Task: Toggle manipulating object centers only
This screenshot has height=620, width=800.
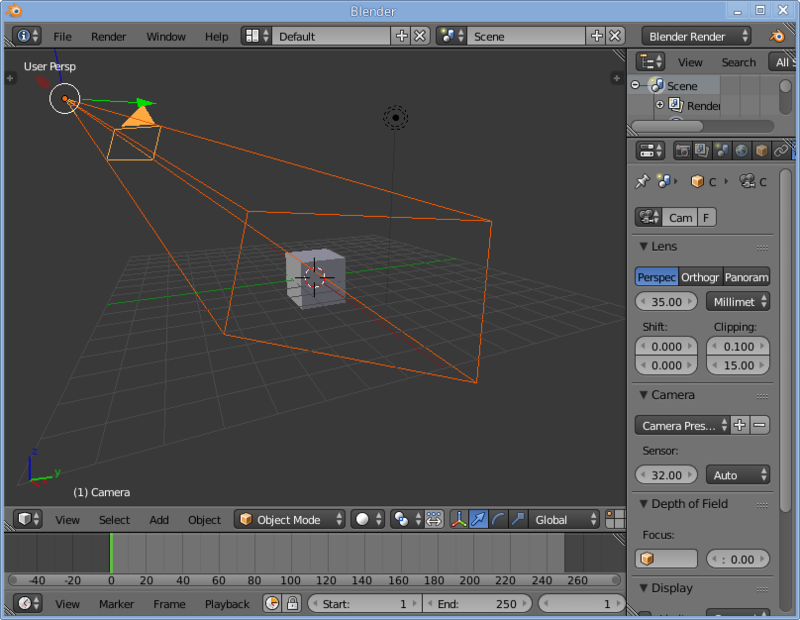Action: [x=434, y=519]
